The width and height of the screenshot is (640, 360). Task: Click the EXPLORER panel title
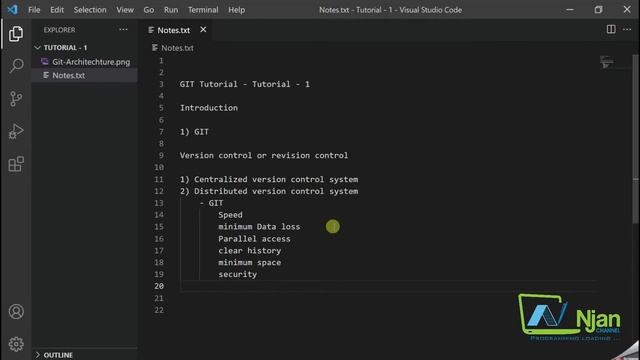59,30
